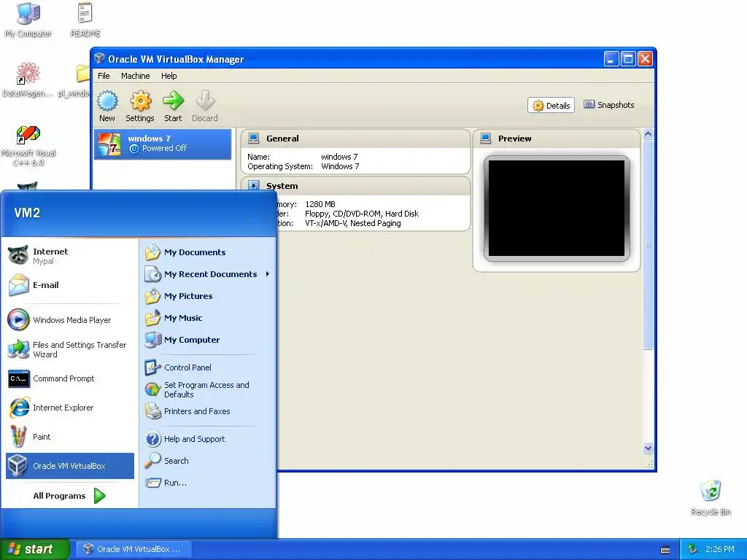Click the details pane scroll up arrow
The height and width of the screenshot is (560, 747).
(648, 134)
